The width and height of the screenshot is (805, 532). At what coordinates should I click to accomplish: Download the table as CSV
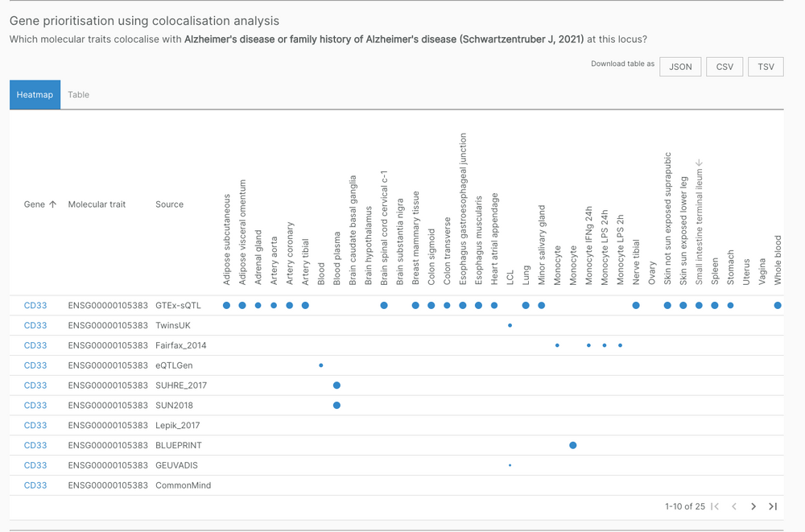(724, 67)
